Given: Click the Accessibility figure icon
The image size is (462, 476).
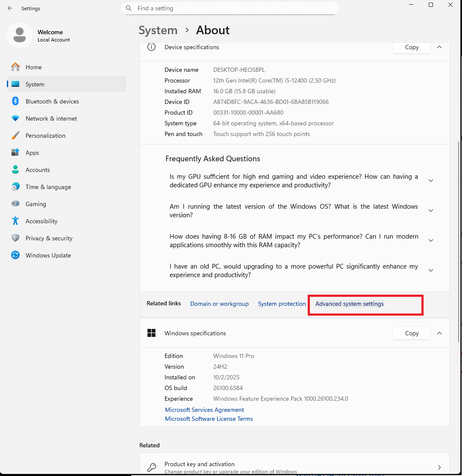Looking at the screenshot, I should tap(15, 221).
